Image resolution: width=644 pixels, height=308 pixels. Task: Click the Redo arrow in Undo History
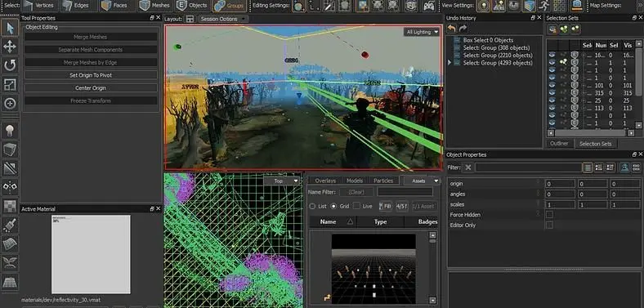pyautogui.click(x=463, y=29)
